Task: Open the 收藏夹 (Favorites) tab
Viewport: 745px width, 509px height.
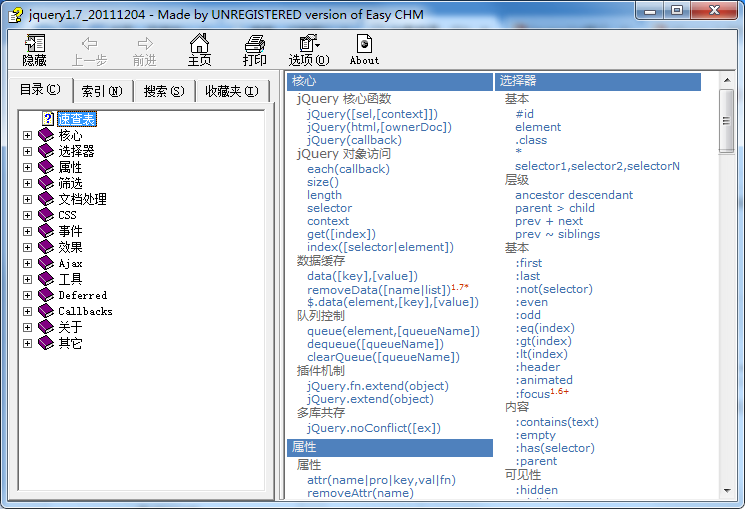Action: pos(231,91)
